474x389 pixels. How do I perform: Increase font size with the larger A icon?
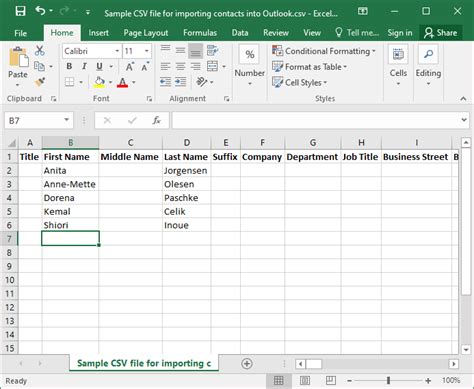[x=130, y=67]
